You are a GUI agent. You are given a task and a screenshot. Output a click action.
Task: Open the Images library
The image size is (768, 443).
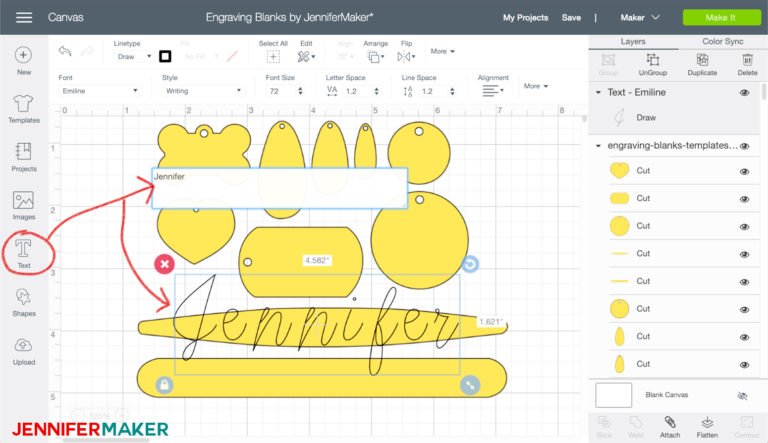24,205
